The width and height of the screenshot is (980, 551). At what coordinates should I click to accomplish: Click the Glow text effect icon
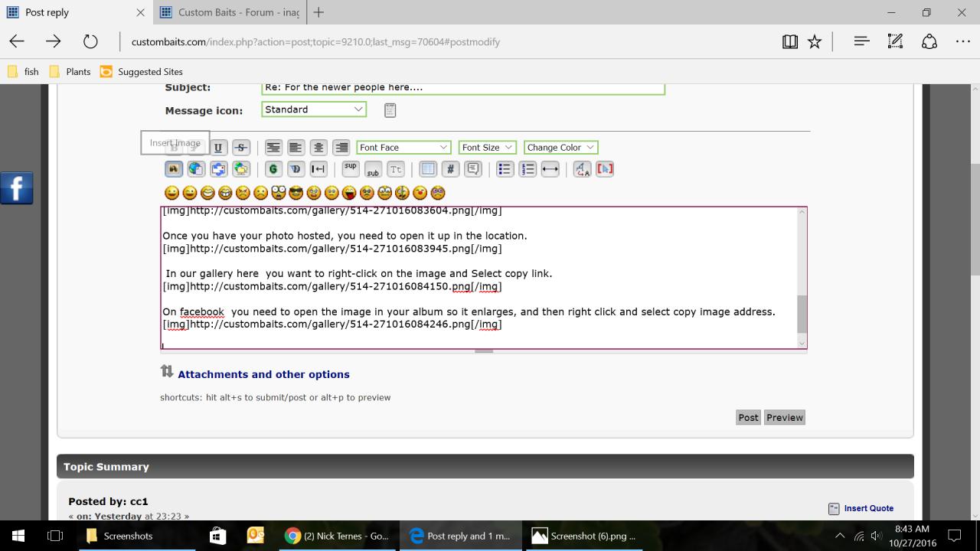tap(273, 169)
